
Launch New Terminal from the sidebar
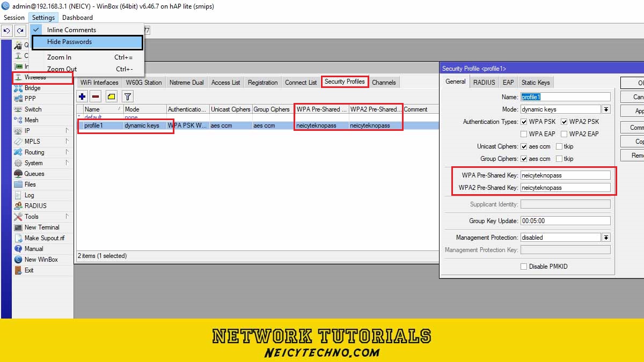pos(41,227)
